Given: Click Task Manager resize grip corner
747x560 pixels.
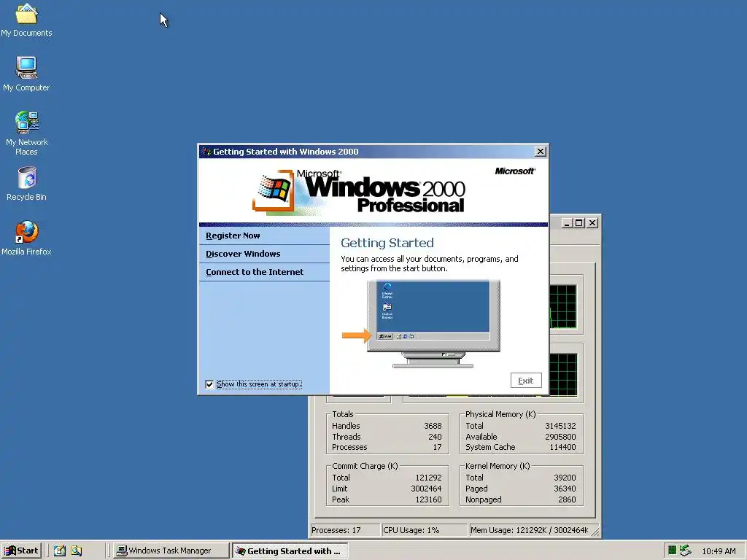Looking at the screenshot, I should [595, 532].
